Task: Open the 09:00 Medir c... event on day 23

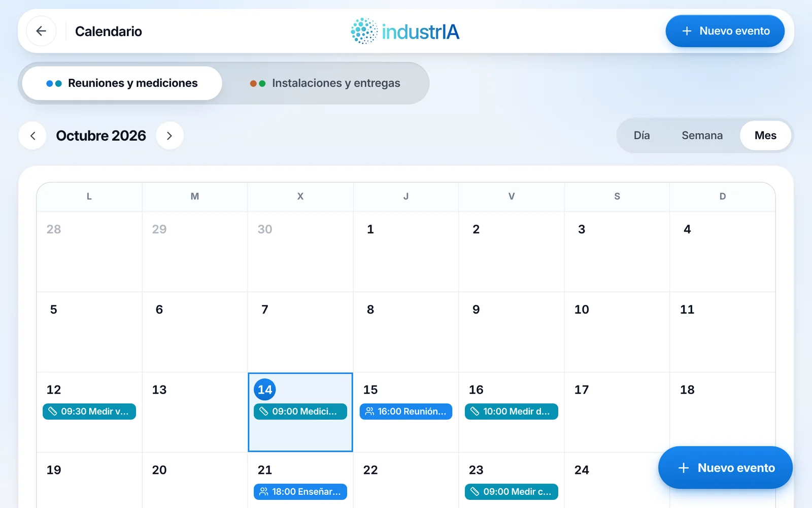Action: pyautogui.click(x=512, y=492)
